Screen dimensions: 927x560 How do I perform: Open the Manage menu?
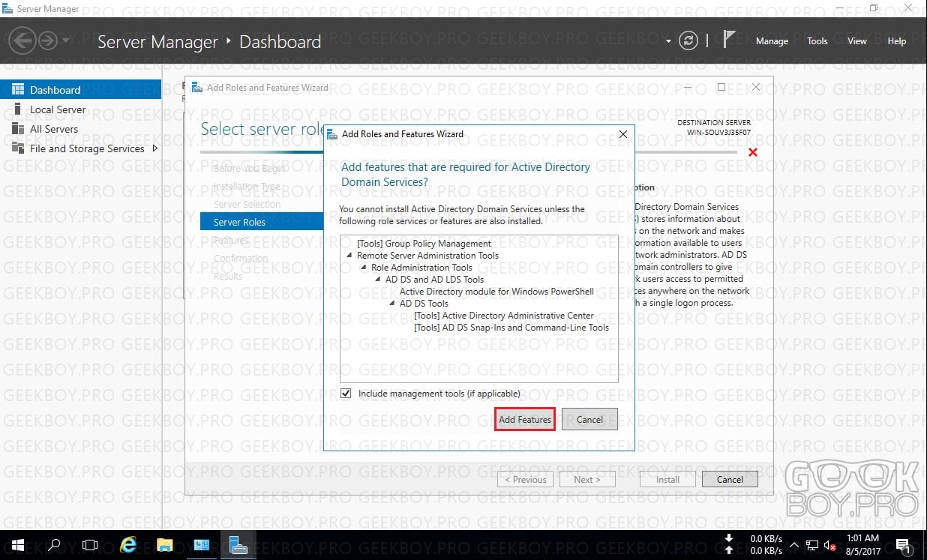pyautogui.click(x=772, y=41)
